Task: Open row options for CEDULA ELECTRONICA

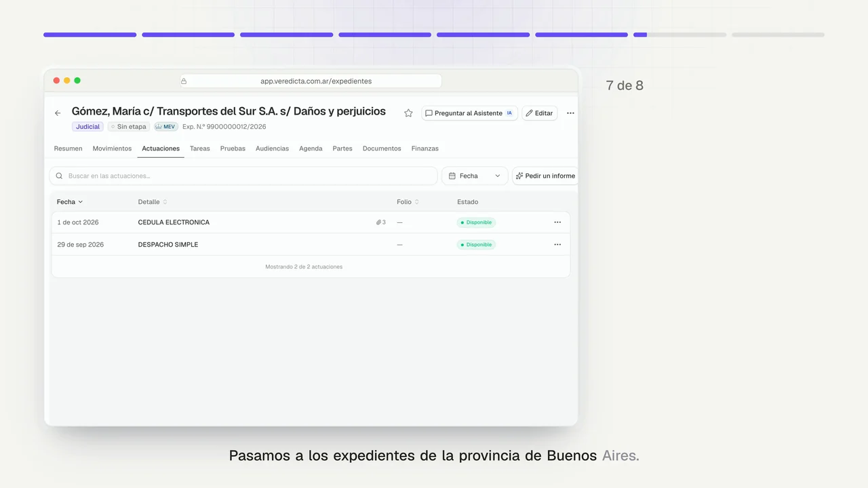Action: pyautogui.click(x=557, y=222)
